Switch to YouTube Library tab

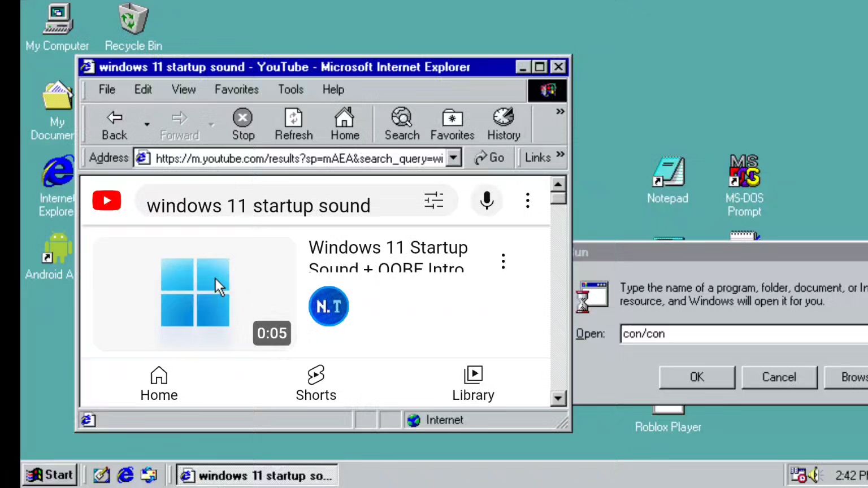(x=473, y=383)
